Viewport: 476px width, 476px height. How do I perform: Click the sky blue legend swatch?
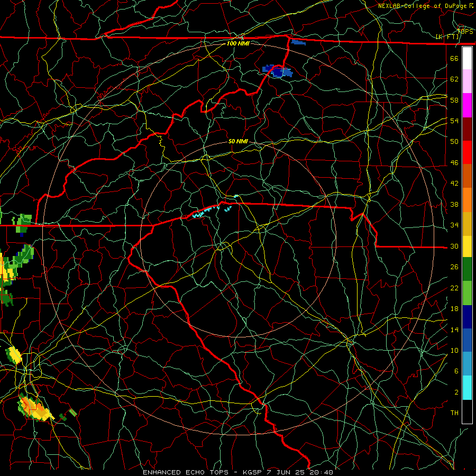pyautogui.click(x=467, y=364)
